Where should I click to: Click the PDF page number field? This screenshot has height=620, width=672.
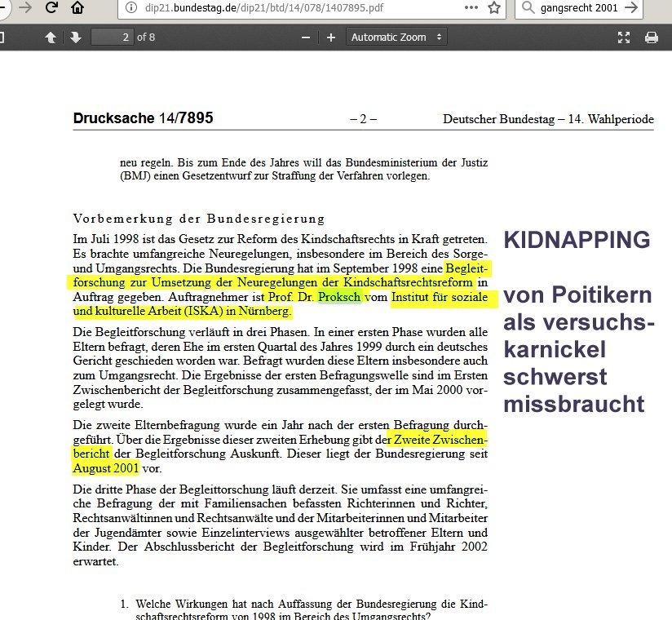tap(113, 38)
